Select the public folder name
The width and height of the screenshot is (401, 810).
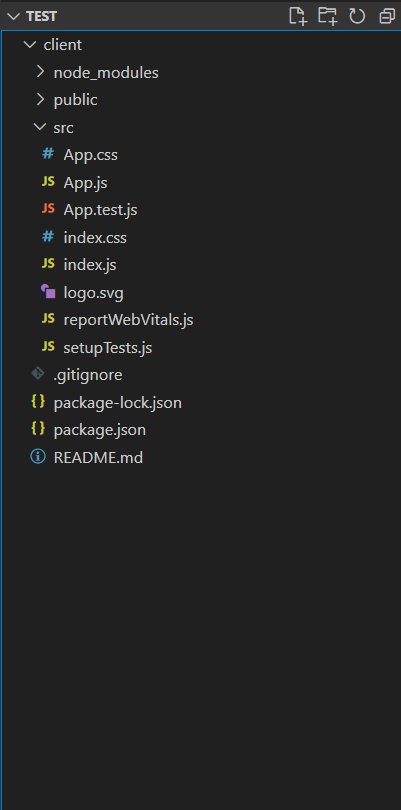75,100
